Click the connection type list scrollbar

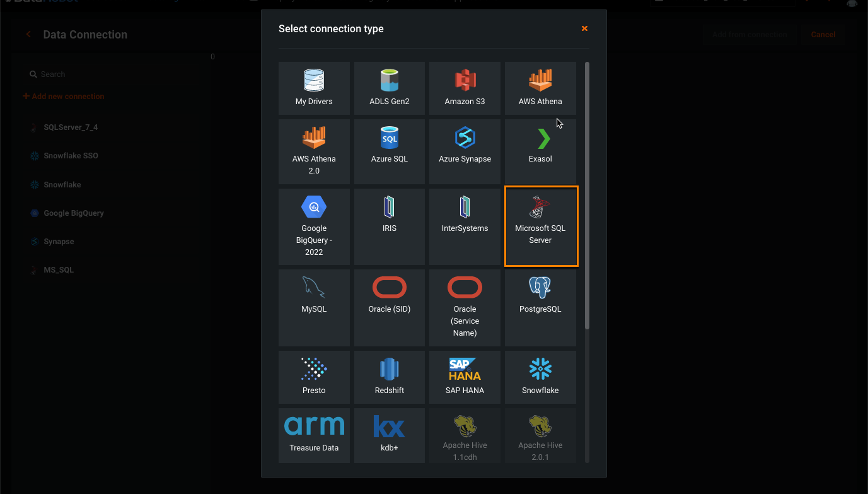pyautogui.click(x=587, y=196)
